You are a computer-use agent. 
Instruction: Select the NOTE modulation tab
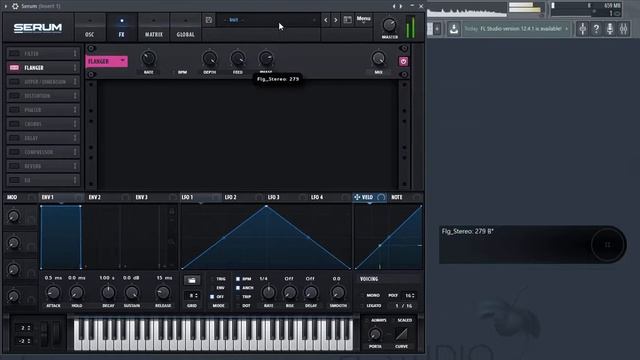[x=397, y=197]
